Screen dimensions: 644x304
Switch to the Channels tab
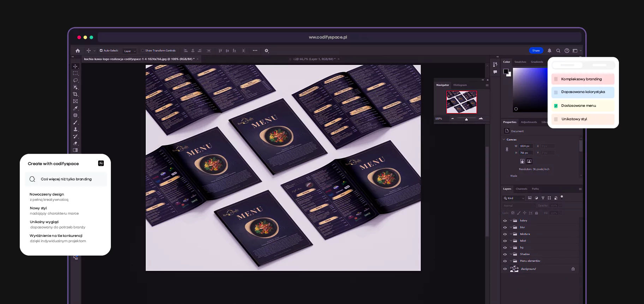pos(521,189)
